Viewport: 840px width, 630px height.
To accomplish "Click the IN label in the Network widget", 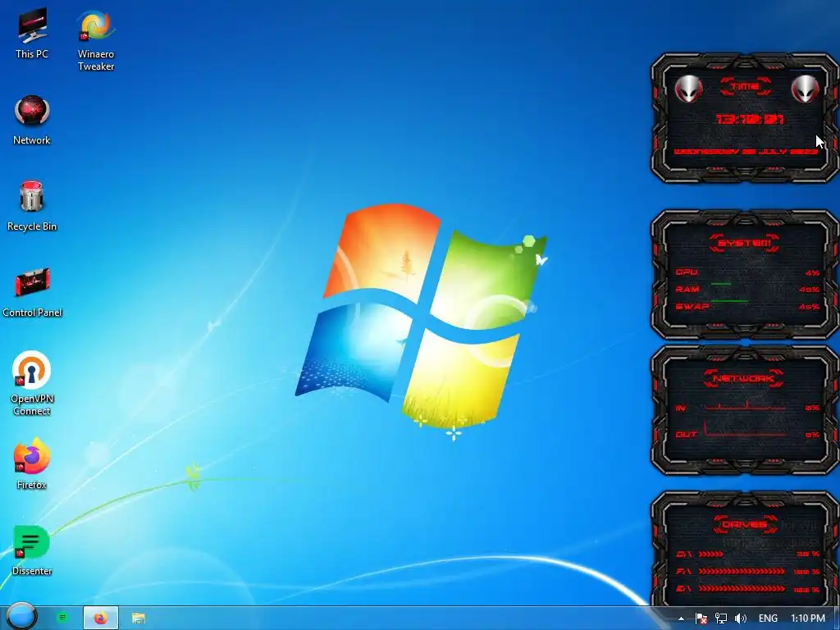I will tap(680, 409).
